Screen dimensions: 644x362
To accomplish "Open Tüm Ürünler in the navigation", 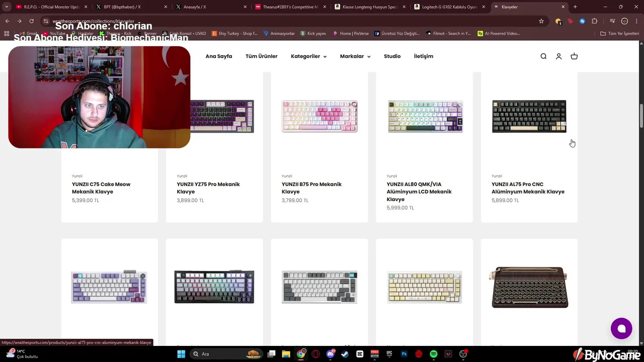I will [x=261, y=56].
